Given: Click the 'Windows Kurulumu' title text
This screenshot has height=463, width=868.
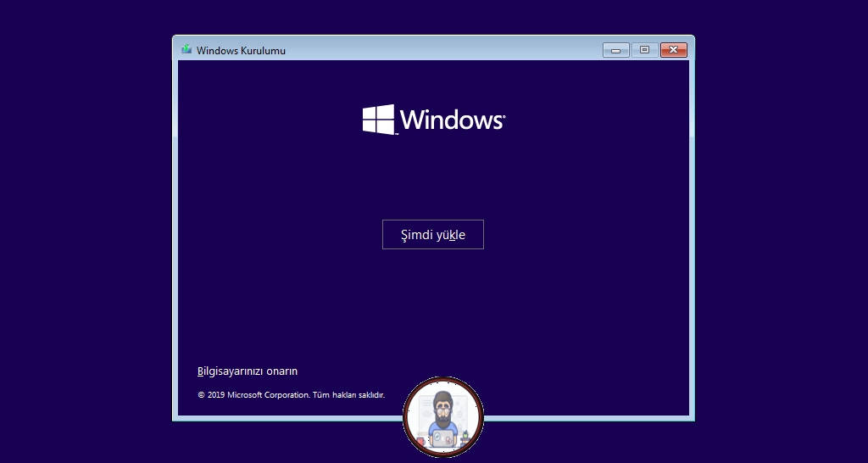Looking at the screenshot, I should click(241, 50).
